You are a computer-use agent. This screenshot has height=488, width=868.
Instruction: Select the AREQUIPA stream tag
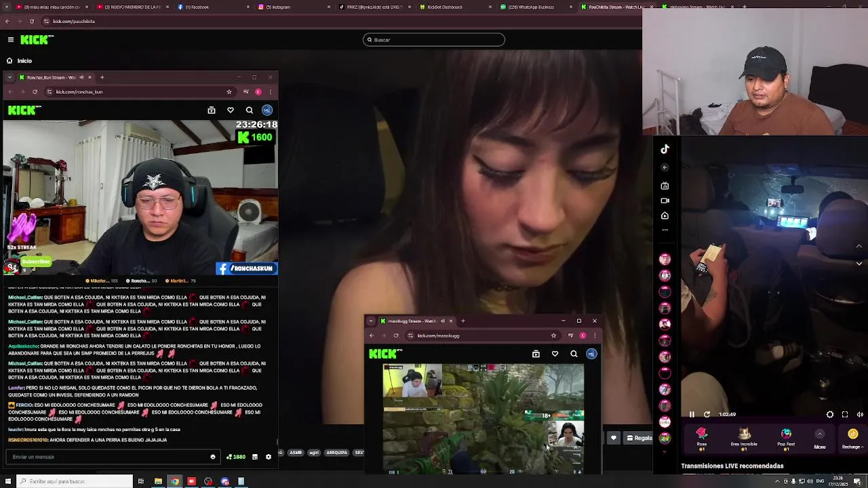(337, 453)
